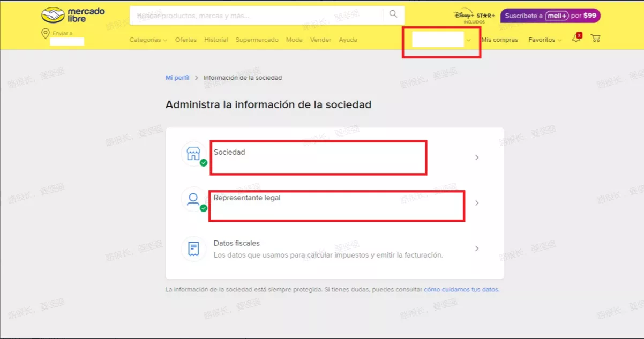
Task: Click the Datos fiscales receipt icon
Action: (x=193, y=248)
